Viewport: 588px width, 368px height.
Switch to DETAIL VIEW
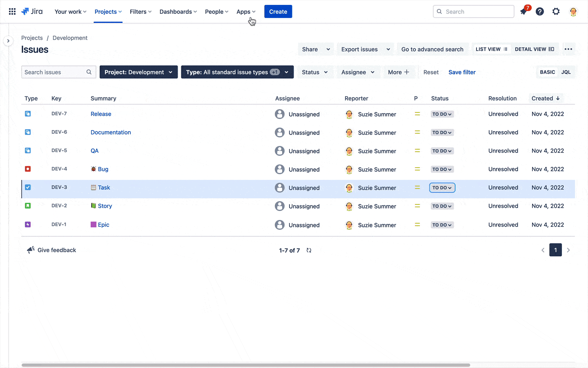point(535,49)
